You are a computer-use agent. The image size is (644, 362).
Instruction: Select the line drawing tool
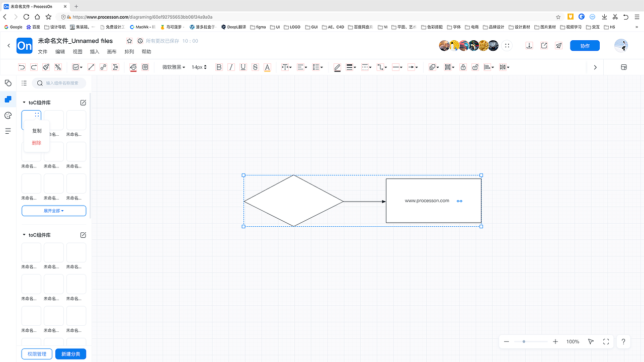click(x=91, y=67)
